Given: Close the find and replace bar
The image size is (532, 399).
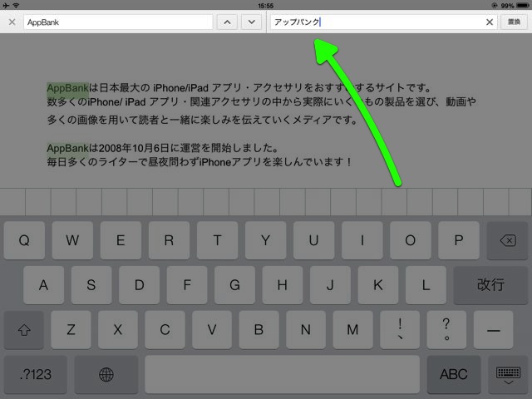Looking at the screenshot, I should [x=12, y=22].
